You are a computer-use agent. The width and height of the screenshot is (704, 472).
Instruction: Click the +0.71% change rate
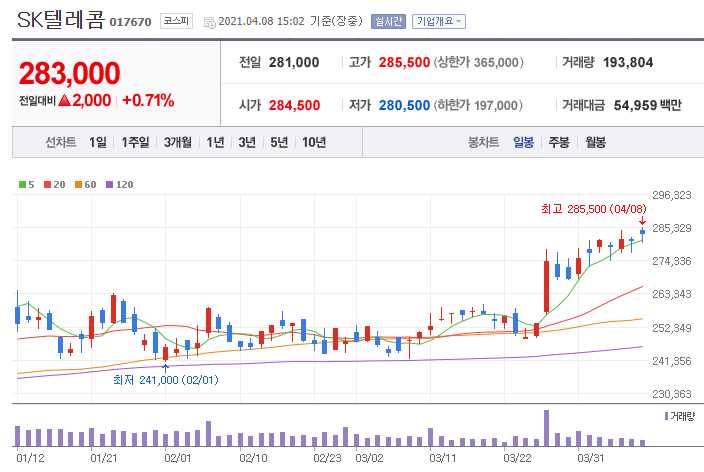pyautogui.click(x=148, y=100)
